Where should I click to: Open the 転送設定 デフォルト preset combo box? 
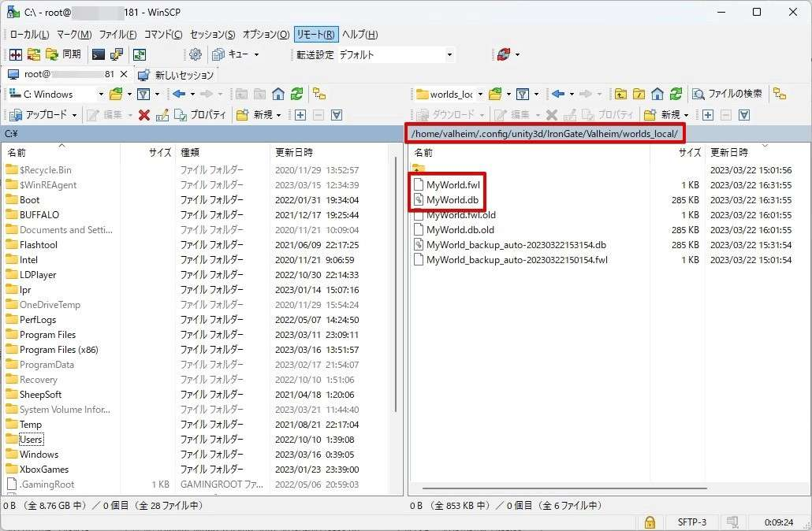tap(397, 54)
